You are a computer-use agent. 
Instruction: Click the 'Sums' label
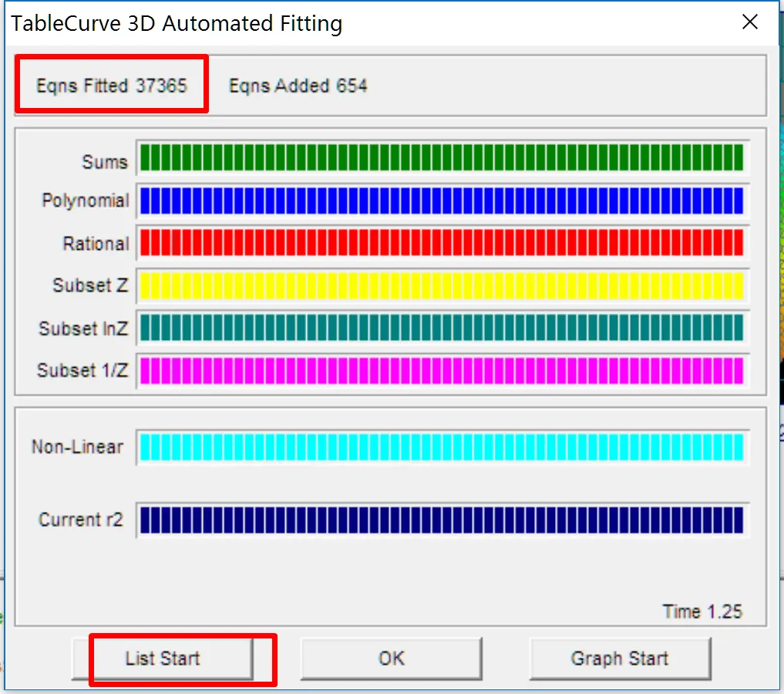coord(105,162)
